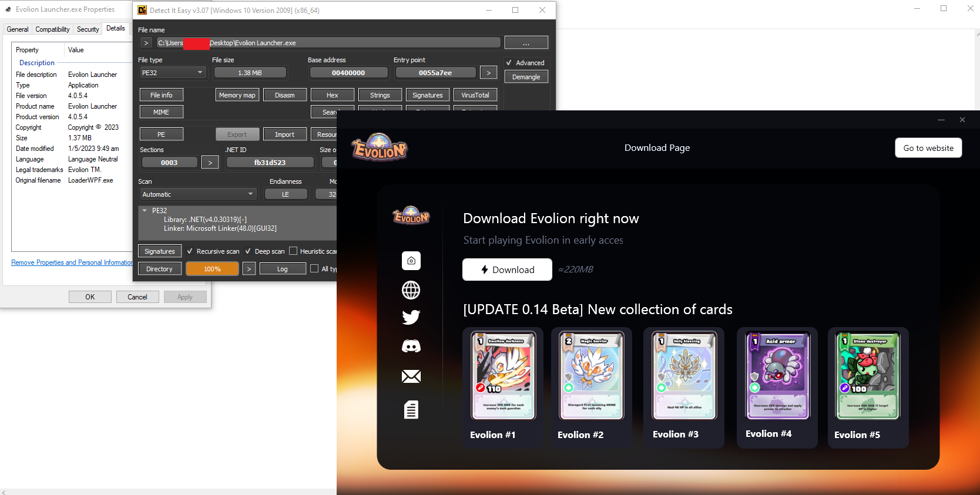Open the File type PE32 dropdown
Image resolution: width=980 pixels, height=495 pixels.
point(173,73)
